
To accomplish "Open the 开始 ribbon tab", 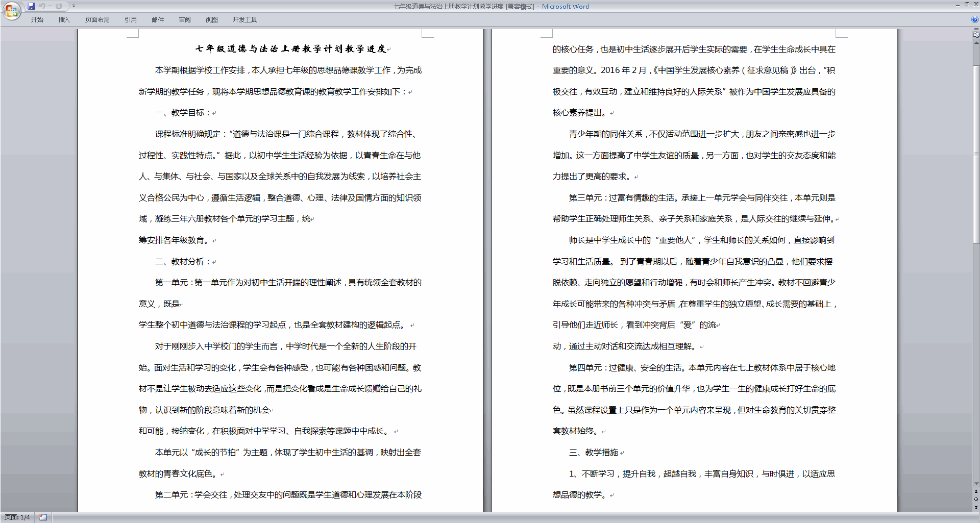I will point(37,20).
